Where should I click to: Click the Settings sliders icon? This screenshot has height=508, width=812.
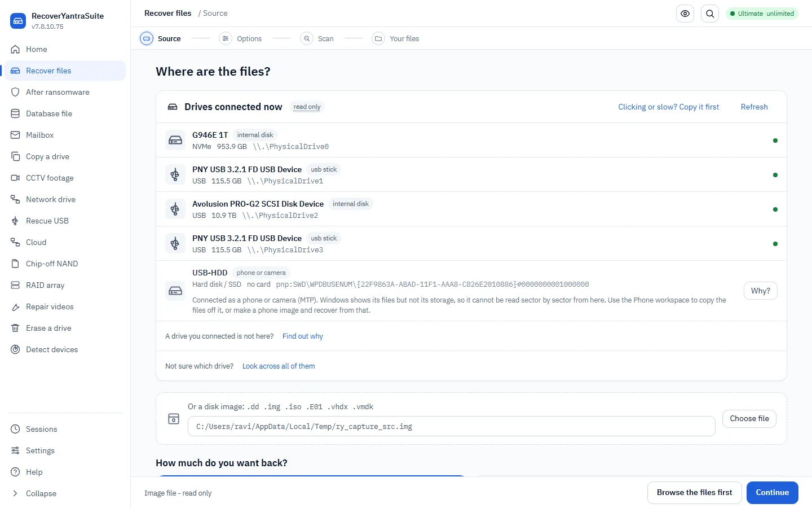[15, 450]
